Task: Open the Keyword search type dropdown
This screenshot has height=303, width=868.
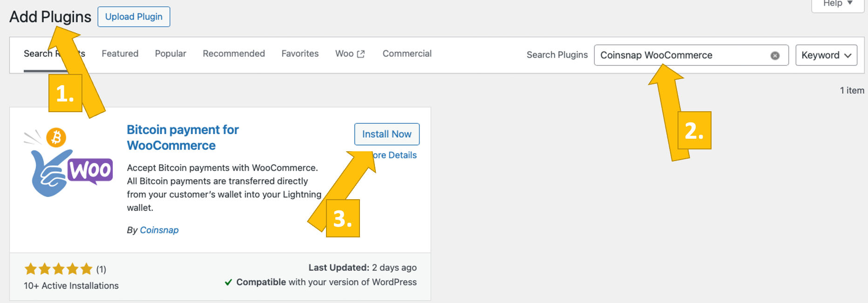Action: tap(826, 55)
